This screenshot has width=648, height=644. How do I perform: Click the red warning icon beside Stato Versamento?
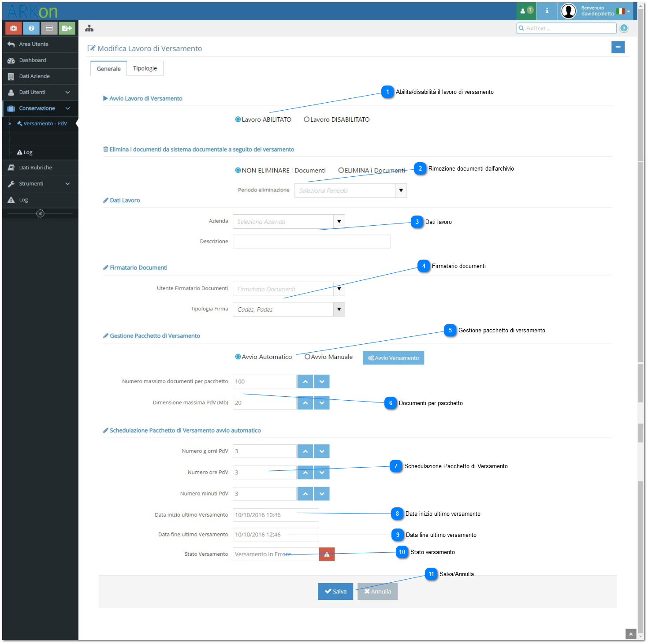327,554
